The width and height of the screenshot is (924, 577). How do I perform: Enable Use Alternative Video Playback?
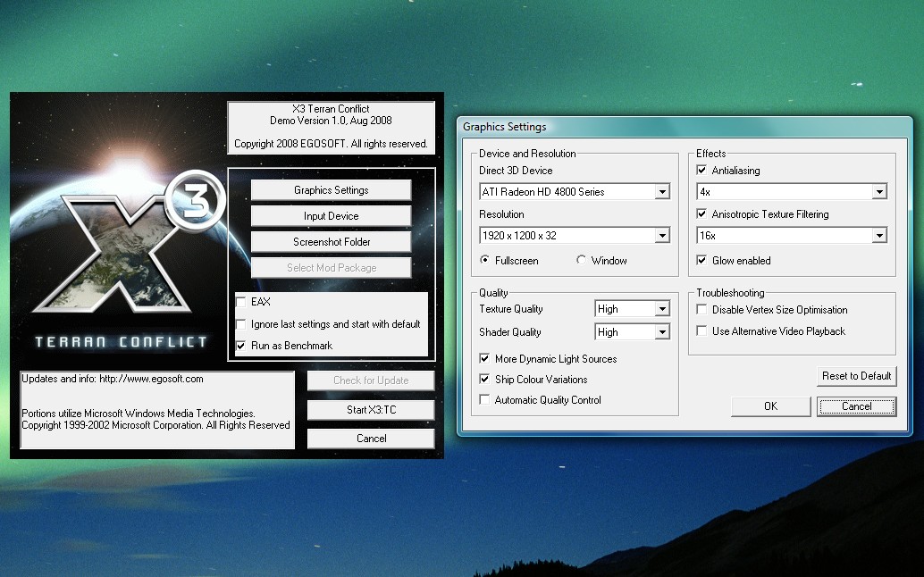coord(701,330)
